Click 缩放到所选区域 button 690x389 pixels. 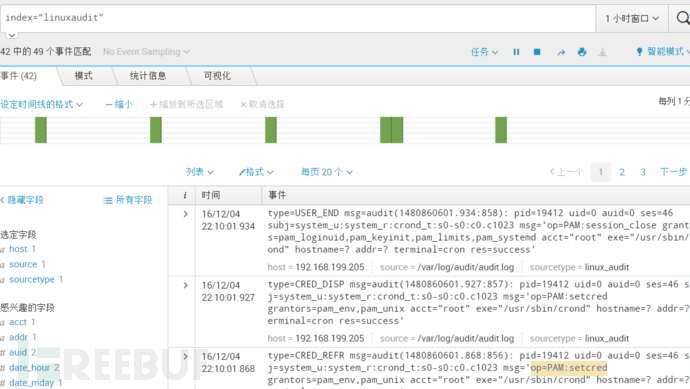coord(187,104)
